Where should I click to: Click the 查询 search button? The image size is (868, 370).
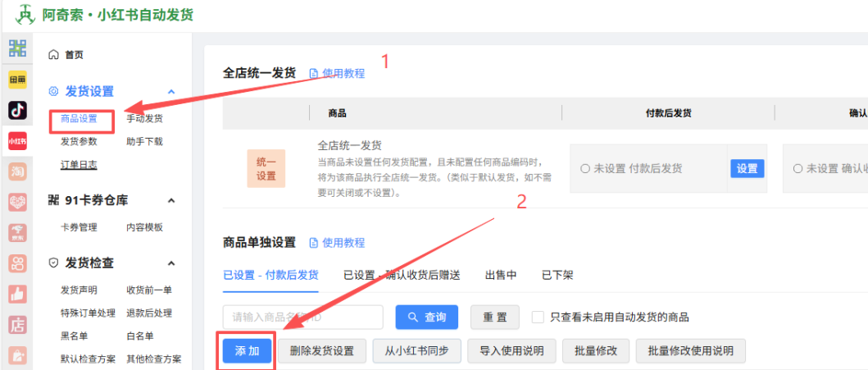427,317
